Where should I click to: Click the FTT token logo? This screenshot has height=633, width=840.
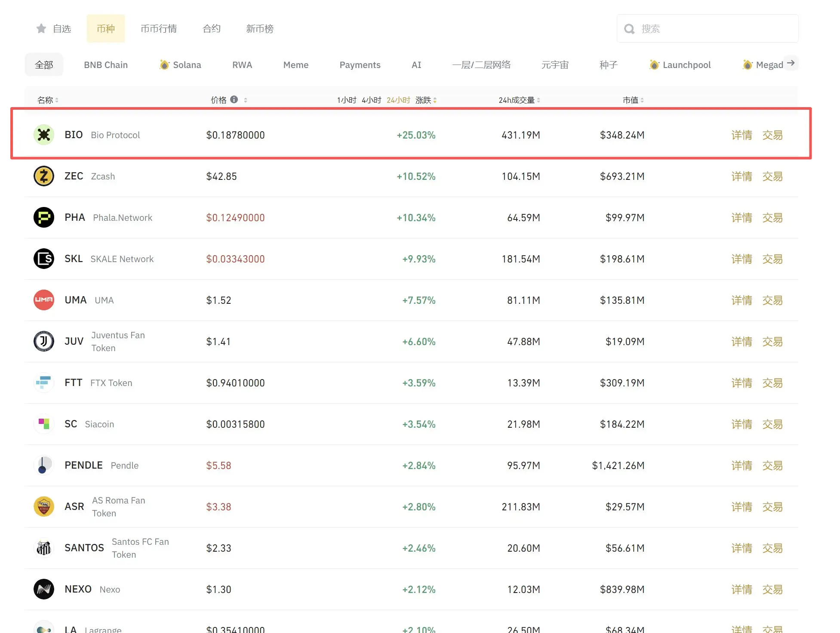click(x=44, y=383)
